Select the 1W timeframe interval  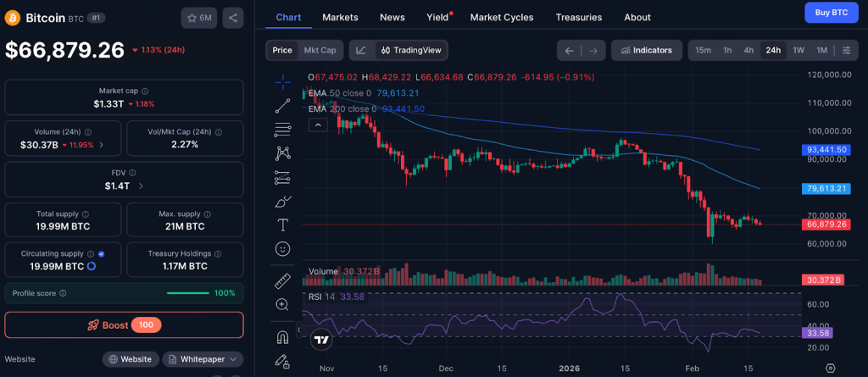(798, 50)
